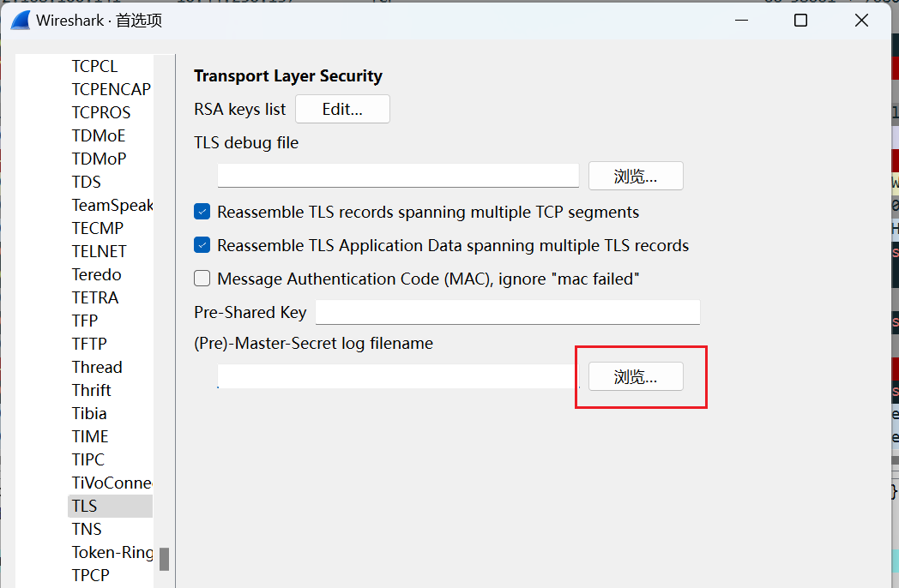Browse for the Master-Secret log file
The image size is (899, 588).
[636, 376]
